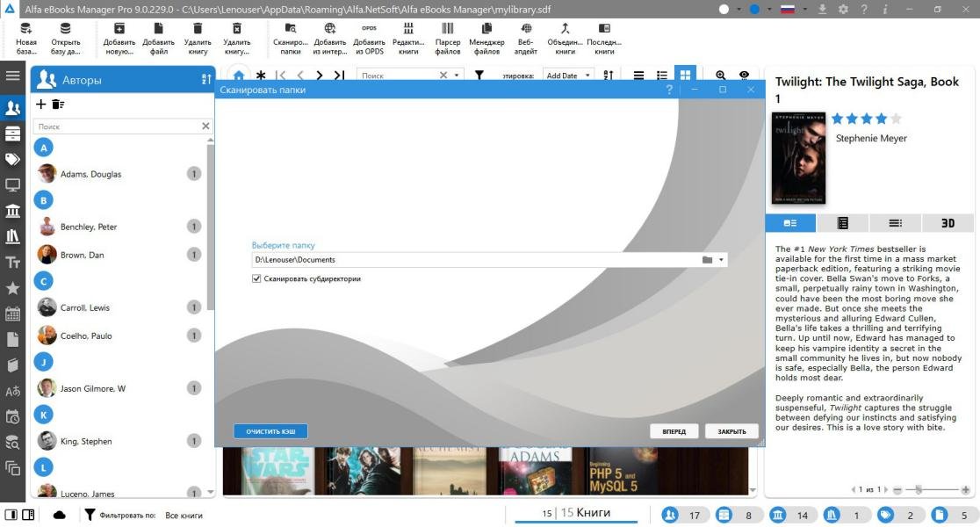Open the hamburger menu in left sidebar
This screenshot has height=527, width=980.
pyautogui.click(x=12, y=76)
